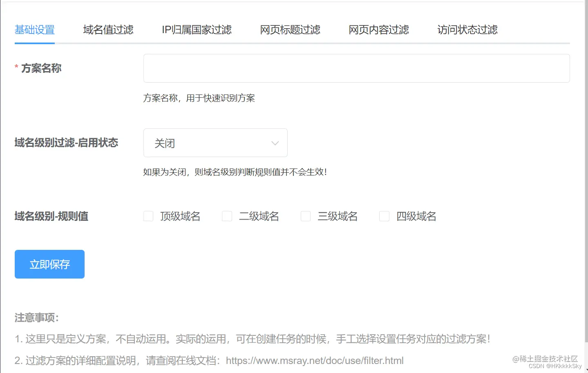Image resolution: width=588 pixels, height=373 pixels.
Task: Select the 访问状态过滤 tab
Action: click(x=467, y=29)
